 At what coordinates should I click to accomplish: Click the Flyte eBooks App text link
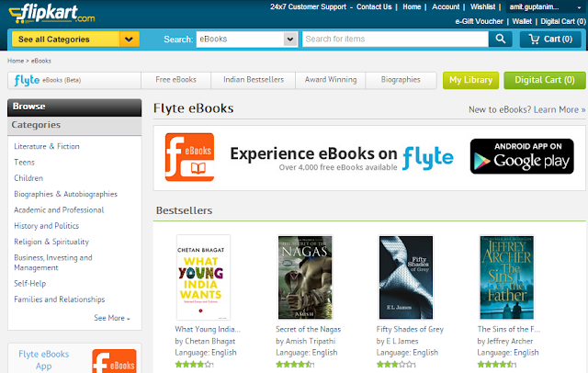click(x=44, y=360)
